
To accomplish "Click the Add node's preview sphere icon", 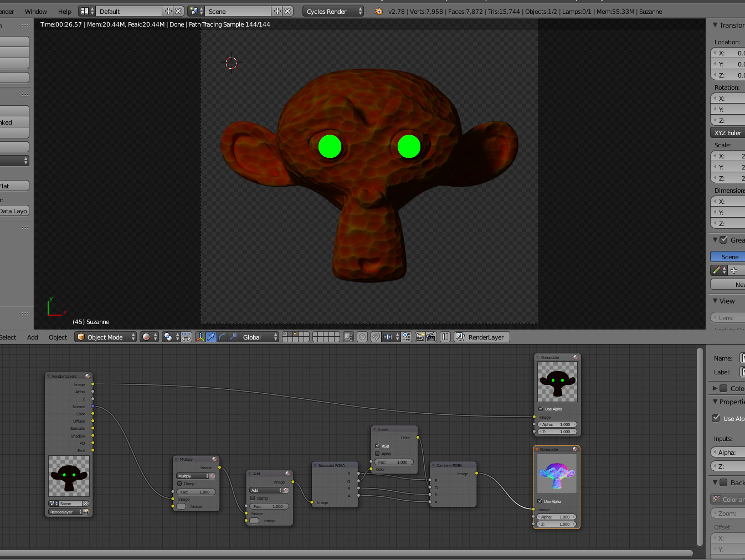I will point(287,474).
